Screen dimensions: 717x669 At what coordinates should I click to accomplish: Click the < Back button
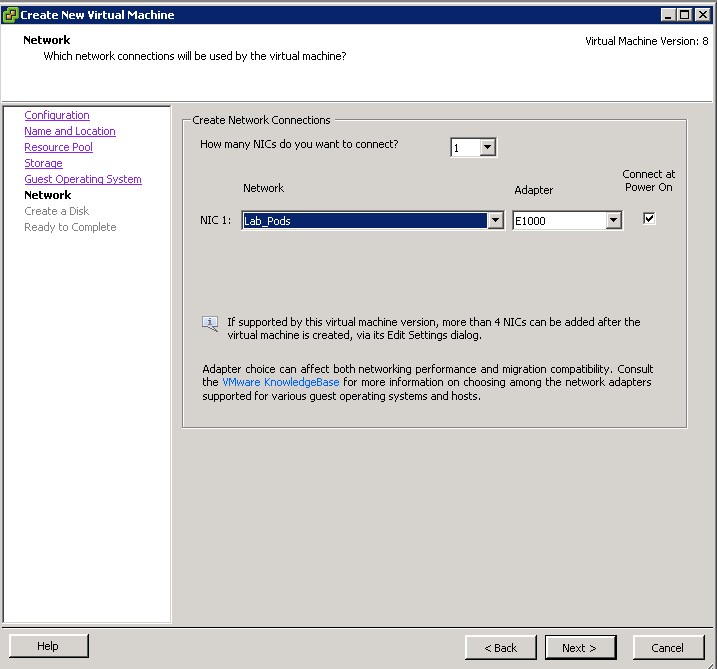[500, 647]
